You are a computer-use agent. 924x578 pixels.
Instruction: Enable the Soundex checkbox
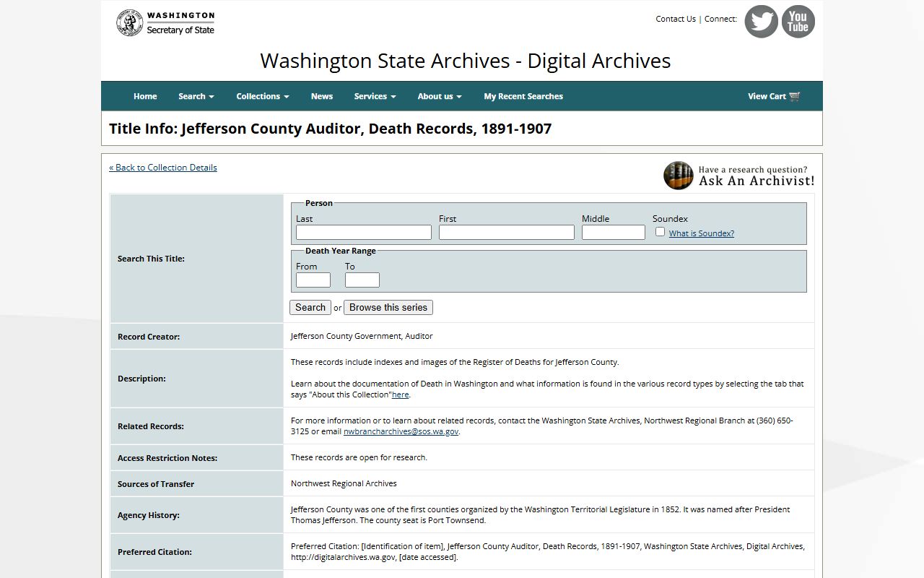click(660, 232)
